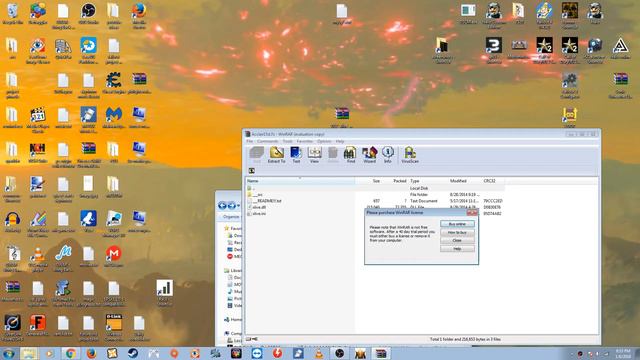Click the greyed Delete icon in WinRAR toolbar
Viewport: 640px width, 360px height.
[x=333, y=155]
